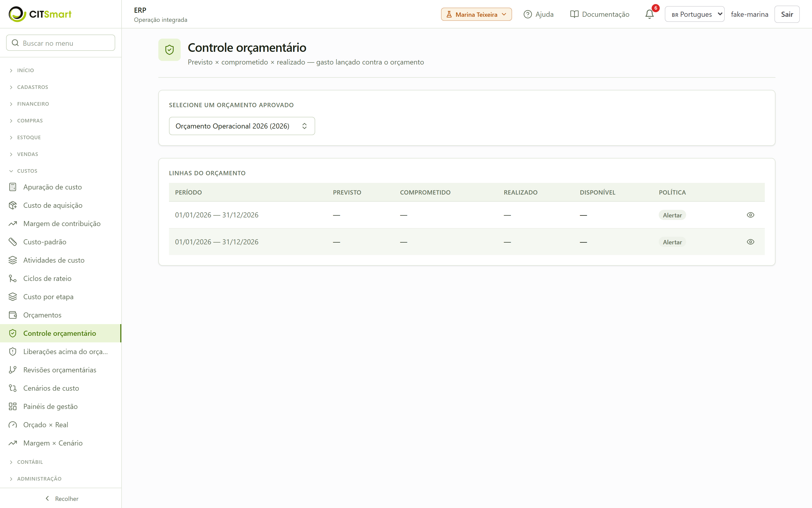The image size is (812, 508).
Task: Open Custo por etapa menu item
Action: coord(60,297)
